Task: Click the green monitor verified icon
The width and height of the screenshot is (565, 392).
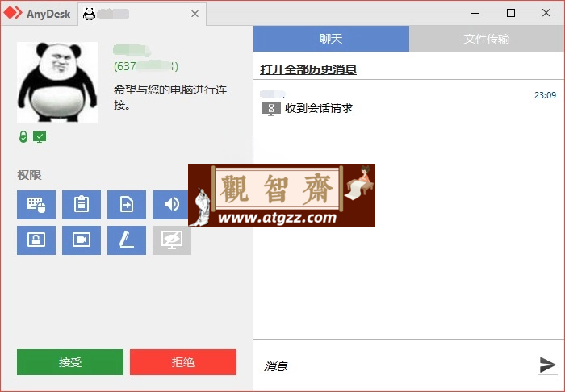Action: pos(40,137)
